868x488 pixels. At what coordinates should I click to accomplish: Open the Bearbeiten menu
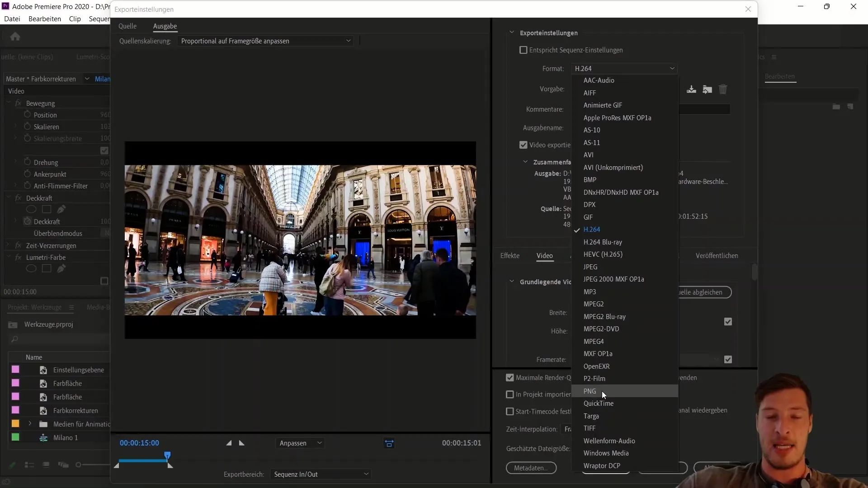click(45, 19)
